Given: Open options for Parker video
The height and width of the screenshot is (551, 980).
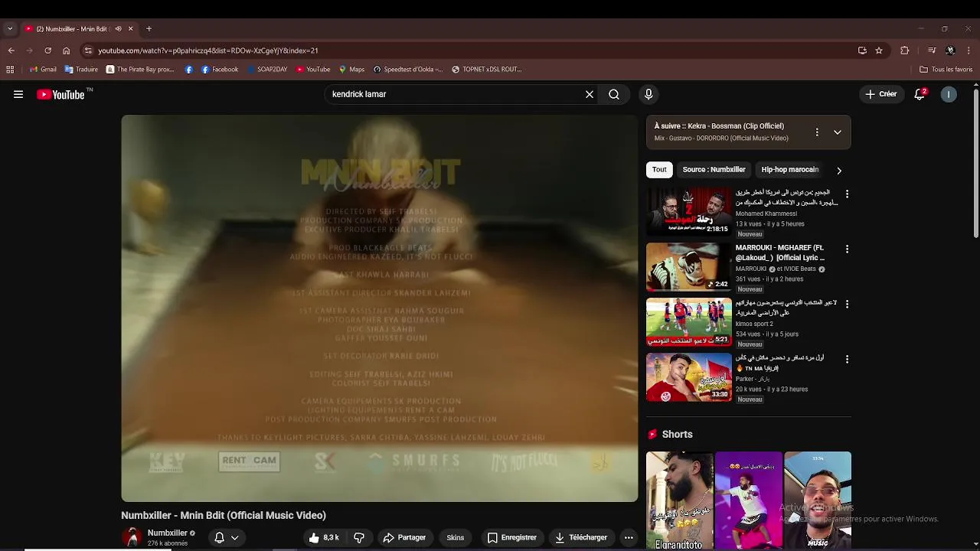Looking at the screenshot, I should 847,359.
